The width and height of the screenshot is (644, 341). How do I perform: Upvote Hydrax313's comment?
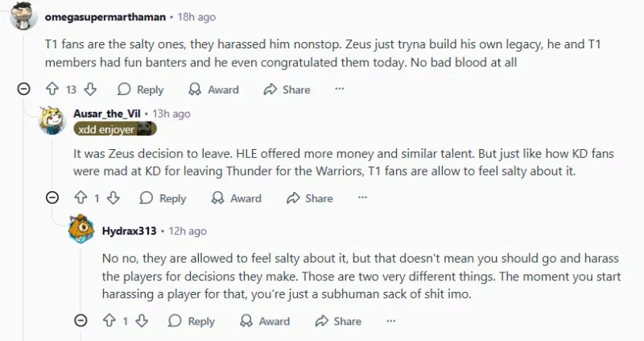tap(109, 321)
